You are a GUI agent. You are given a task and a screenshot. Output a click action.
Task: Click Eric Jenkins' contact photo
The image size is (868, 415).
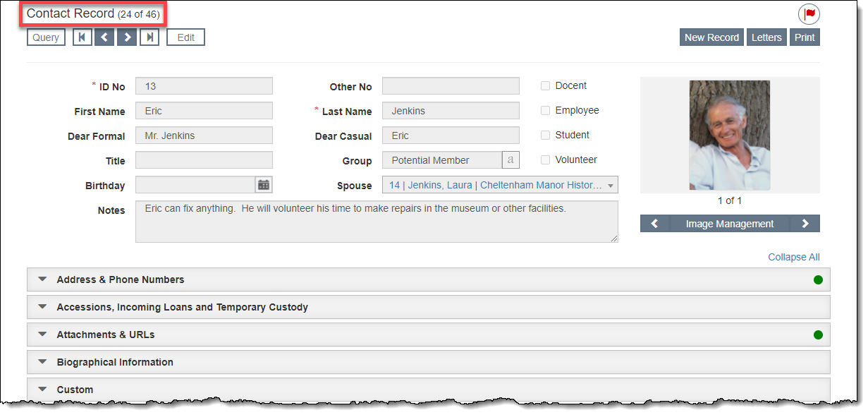pyautogui.click(x=729, y=136)
